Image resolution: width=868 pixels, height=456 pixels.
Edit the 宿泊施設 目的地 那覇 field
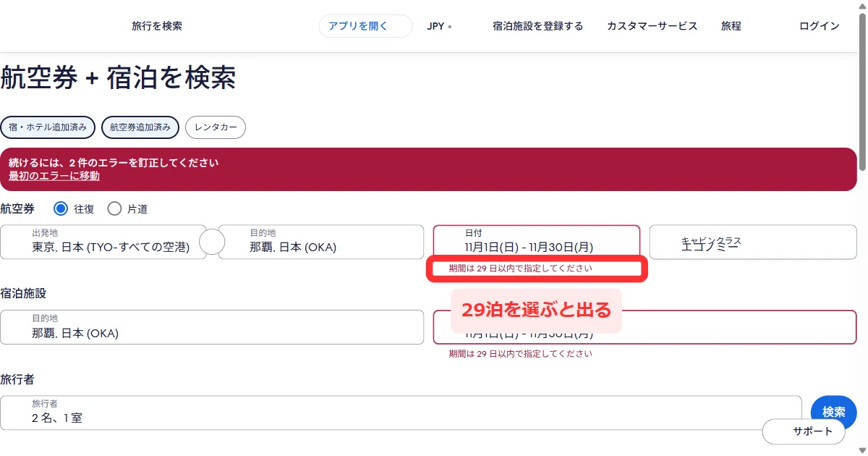point(212,327)
